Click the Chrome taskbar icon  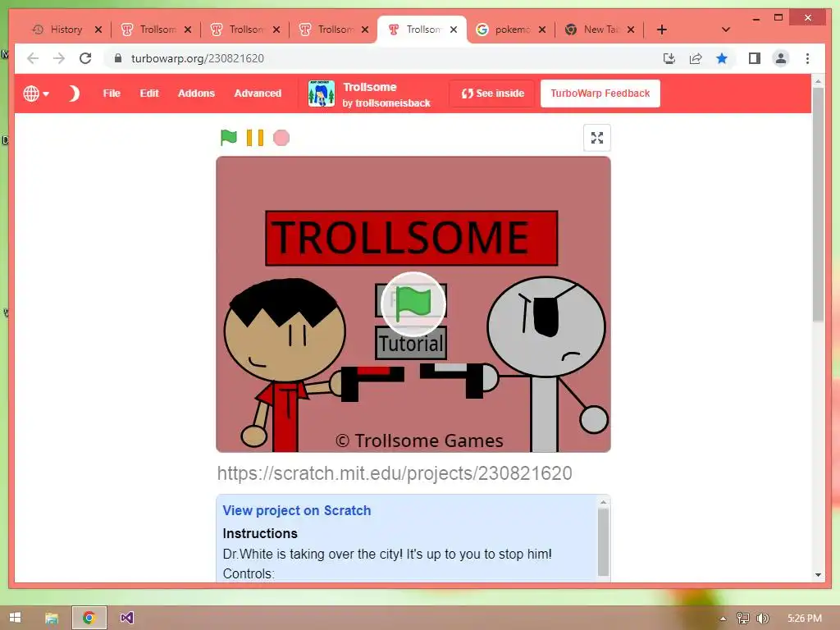pyautogui.click(x=89, y=618)
